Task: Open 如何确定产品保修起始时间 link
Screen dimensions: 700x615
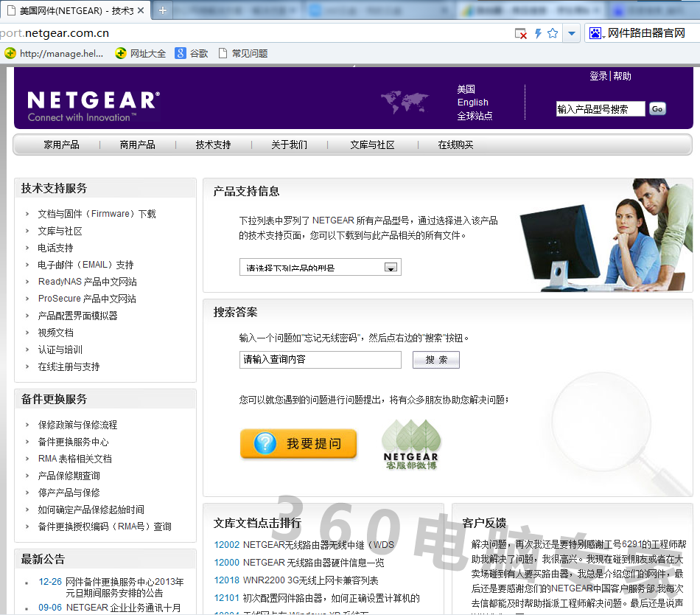Action: (x=91, y=510)
